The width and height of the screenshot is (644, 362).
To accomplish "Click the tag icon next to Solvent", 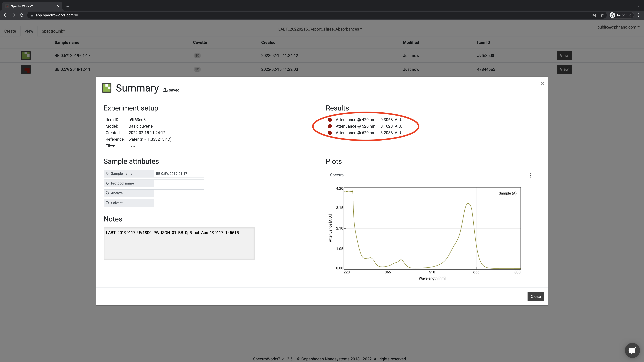I will click(x=108, y=203).
